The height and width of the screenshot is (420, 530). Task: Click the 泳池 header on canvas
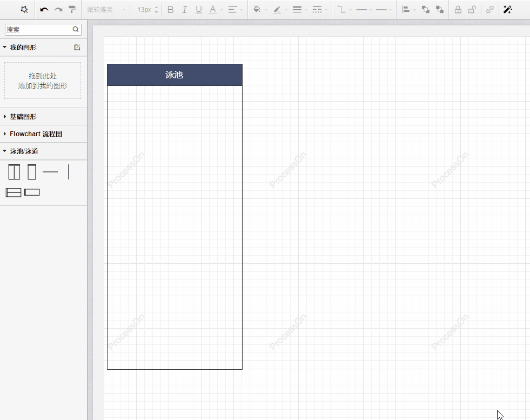[175, 75]
